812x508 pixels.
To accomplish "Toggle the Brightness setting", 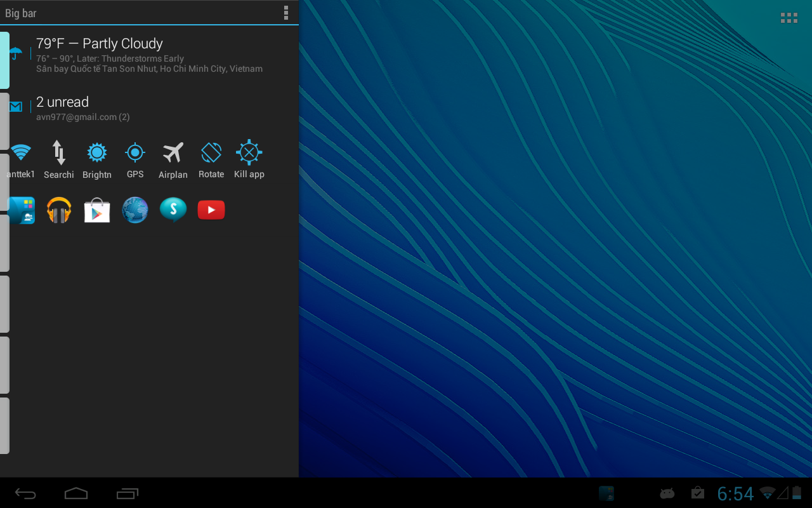I will point(97,160).
